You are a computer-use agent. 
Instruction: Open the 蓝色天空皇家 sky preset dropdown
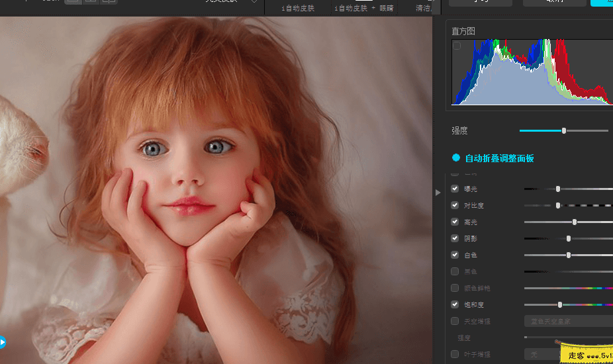568,321
